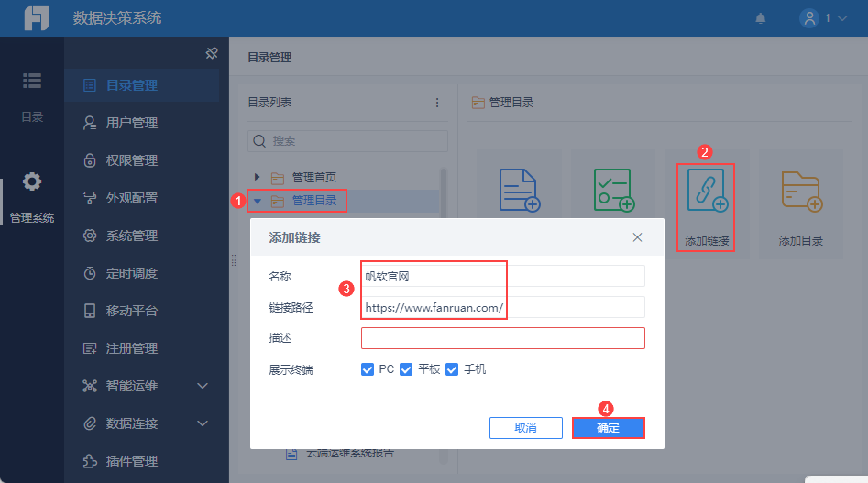Click the 用户管理 person icon
Image resolution: width=868 pixels, height=483 pixels.
point(90,123)
